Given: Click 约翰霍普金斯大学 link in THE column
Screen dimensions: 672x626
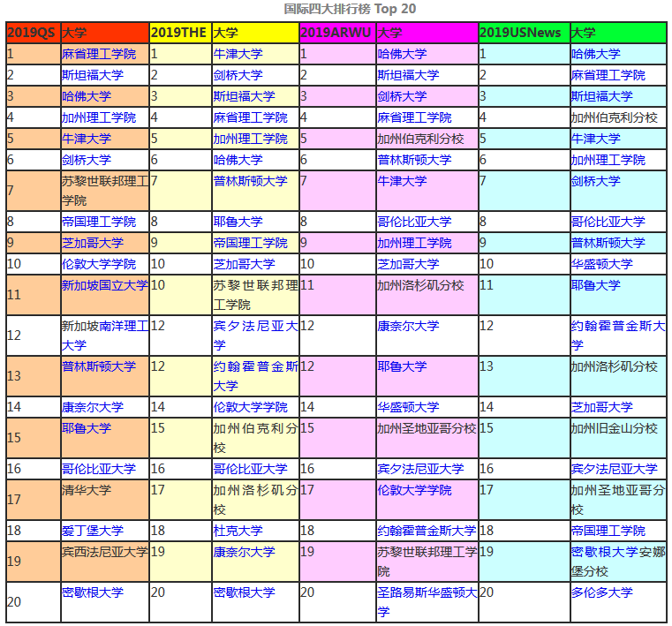Looking at the screenshot, I should (x=255, y=376).
